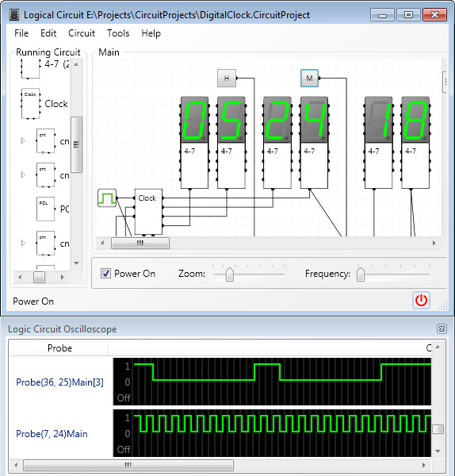Click the seven-segment display showing 1
This screenshot has width=455, height=476.
point(378,120)
